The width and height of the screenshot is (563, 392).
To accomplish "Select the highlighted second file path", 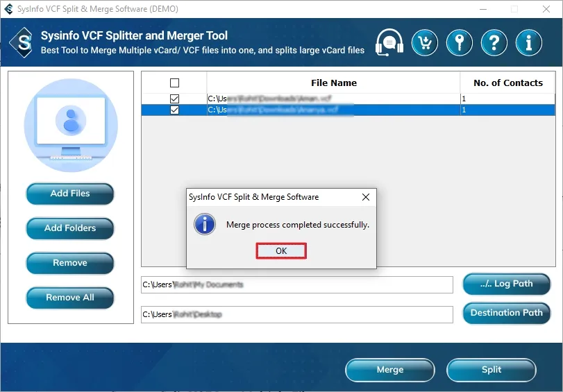I will 333,110.
